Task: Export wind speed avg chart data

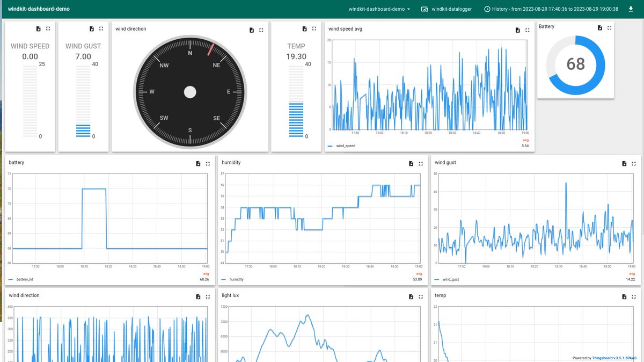Action: click(x=517, y=30)
